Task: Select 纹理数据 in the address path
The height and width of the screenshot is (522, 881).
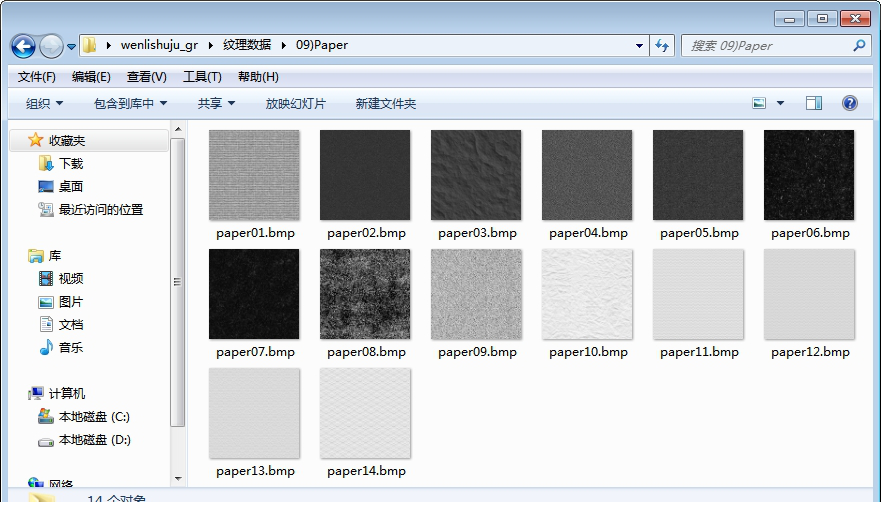Action: (247, 45)
